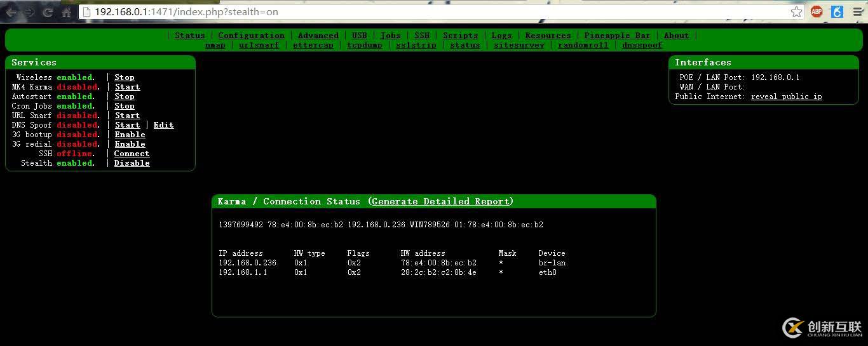Go to browser Home icon

[x=67, y=12]
